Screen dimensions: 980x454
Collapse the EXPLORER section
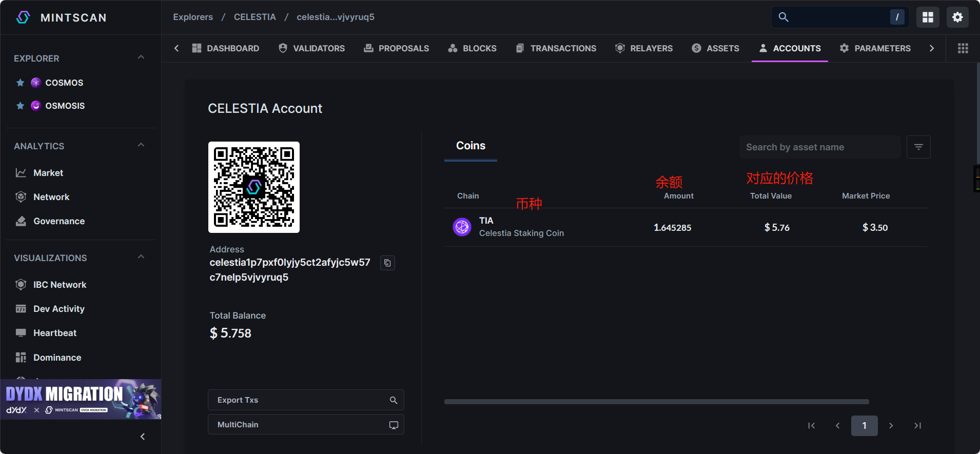click(x=141, y=57)
